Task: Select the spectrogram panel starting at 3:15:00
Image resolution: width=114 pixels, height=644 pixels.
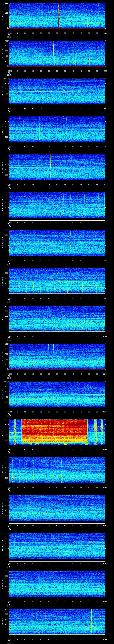Action: pos(57,546)
